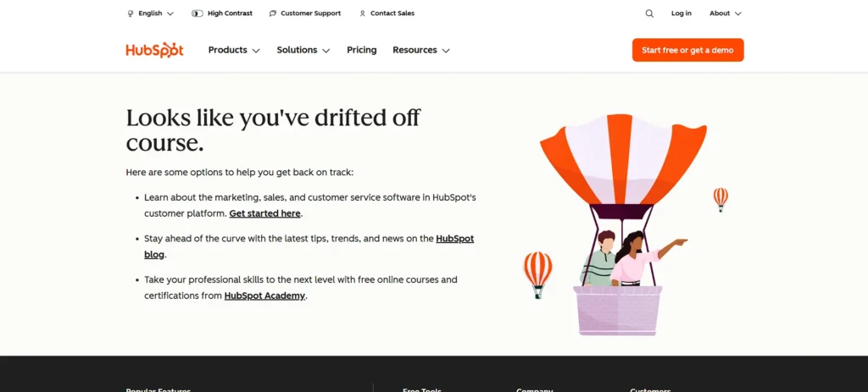Click the small balloon at far right

click(721, 198)
